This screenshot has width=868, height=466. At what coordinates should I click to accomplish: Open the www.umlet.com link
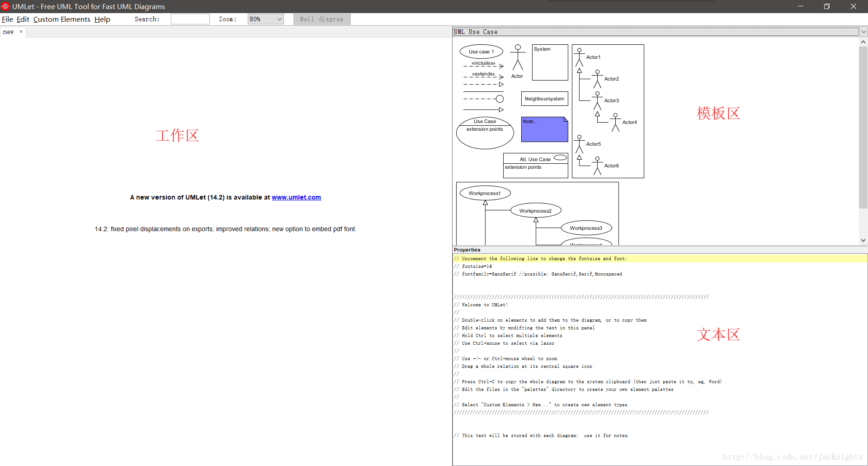(296, 197)
